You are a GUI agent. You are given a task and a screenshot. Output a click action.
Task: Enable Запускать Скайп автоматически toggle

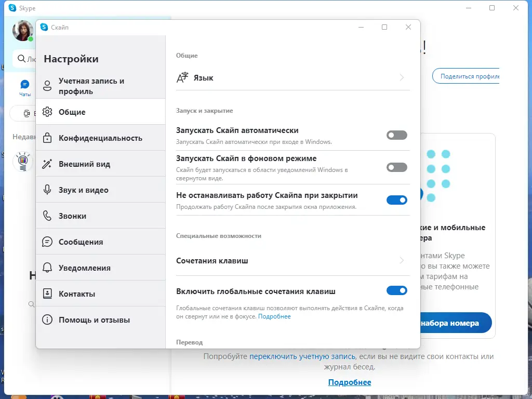click(x=396, y=135)
